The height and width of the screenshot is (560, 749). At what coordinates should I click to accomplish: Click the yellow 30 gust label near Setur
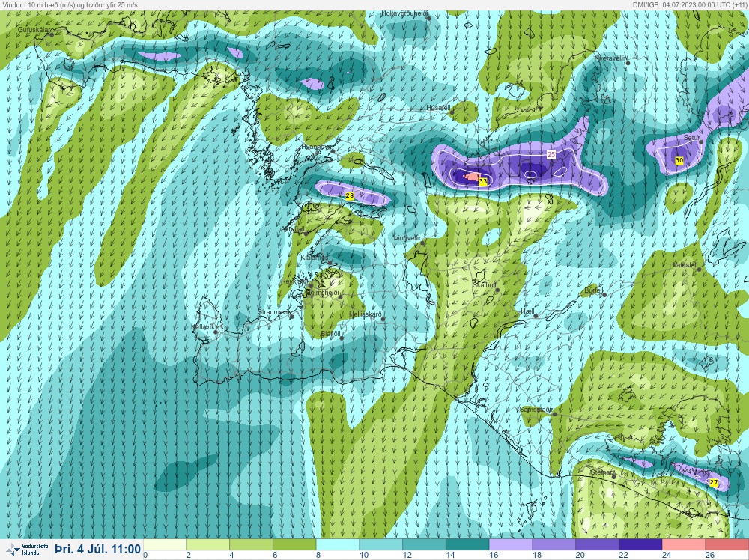[x=679, y=160]
